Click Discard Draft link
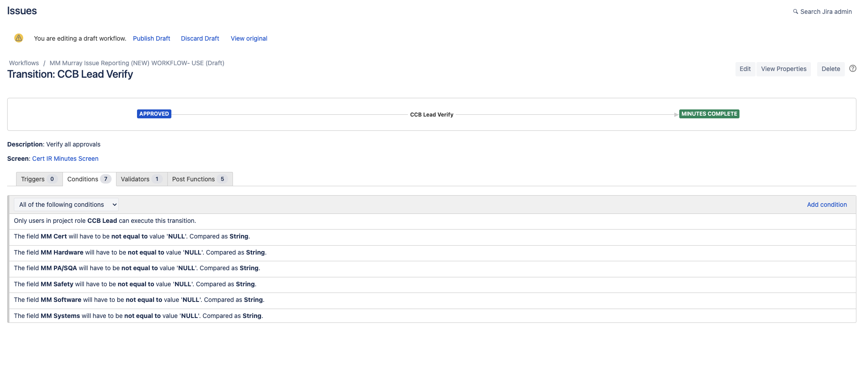Screen dimensions: 868x389 coord(200,38)
